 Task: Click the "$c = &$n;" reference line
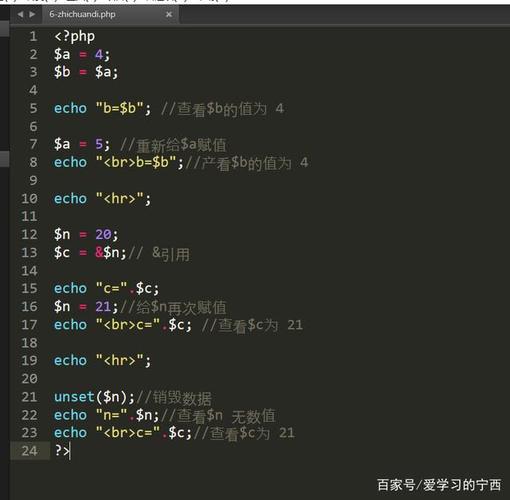[x=90, y=252]
